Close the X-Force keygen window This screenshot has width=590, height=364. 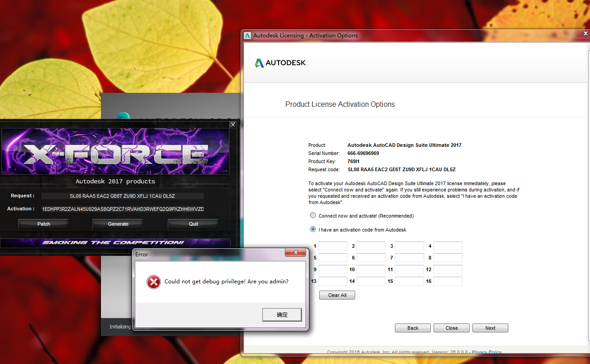pyautogui.click(x=233, y=124)
